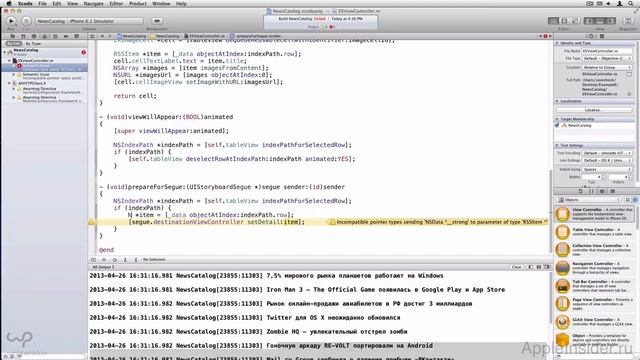The image size is (640, 360).
Task: Open the Xcode menu
Action: click(25, 3)
